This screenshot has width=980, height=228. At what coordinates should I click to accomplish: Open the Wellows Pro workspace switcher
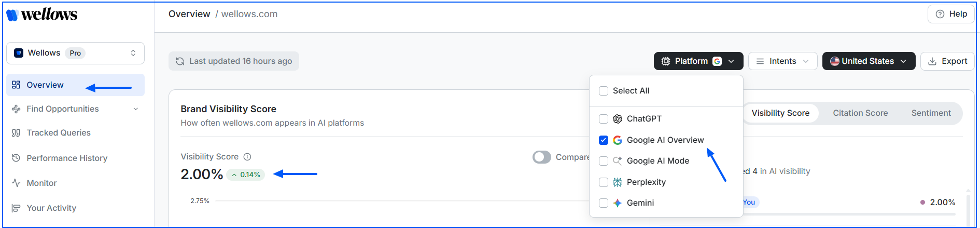(x=75, y=53)
